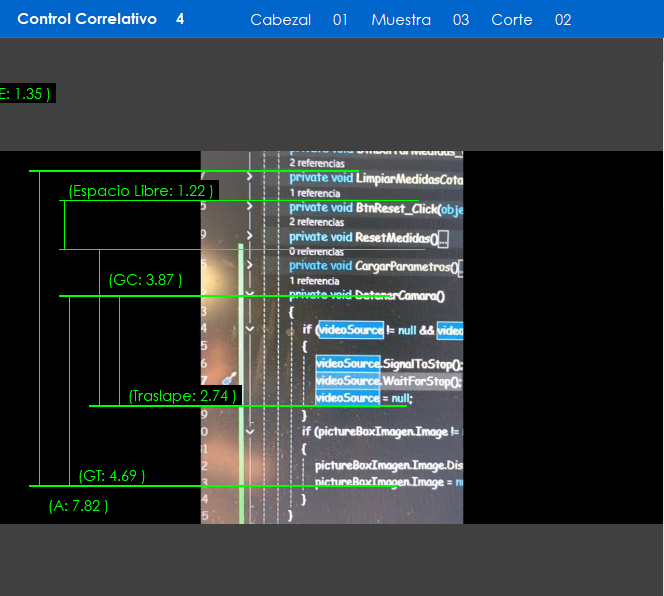
Task: Click the Traslape: 2.74 measurement label
Action: (x=183, y=396)
